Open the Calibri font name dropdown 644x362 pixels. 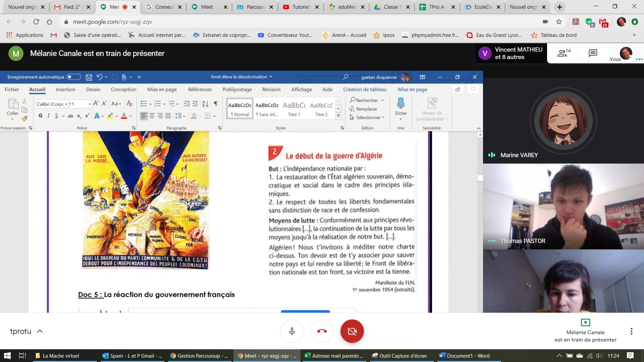66,104
